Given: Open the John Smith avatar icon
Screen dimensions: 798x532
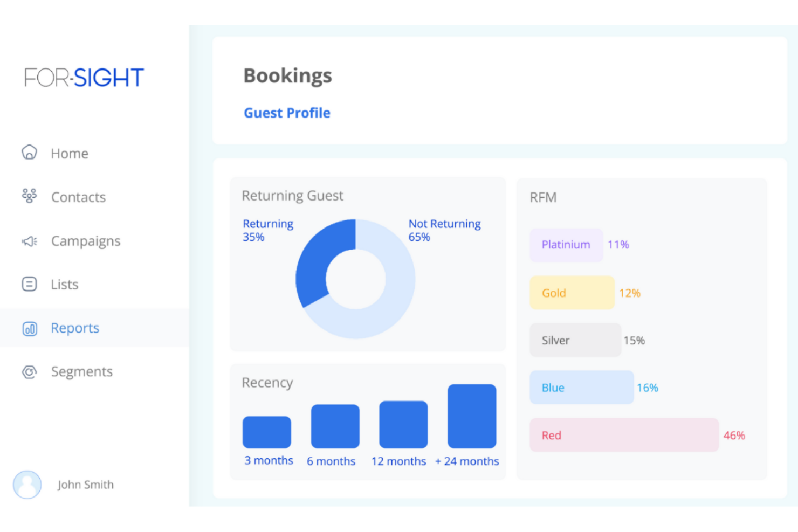Looking at the screenshot, I should (27, 485).
